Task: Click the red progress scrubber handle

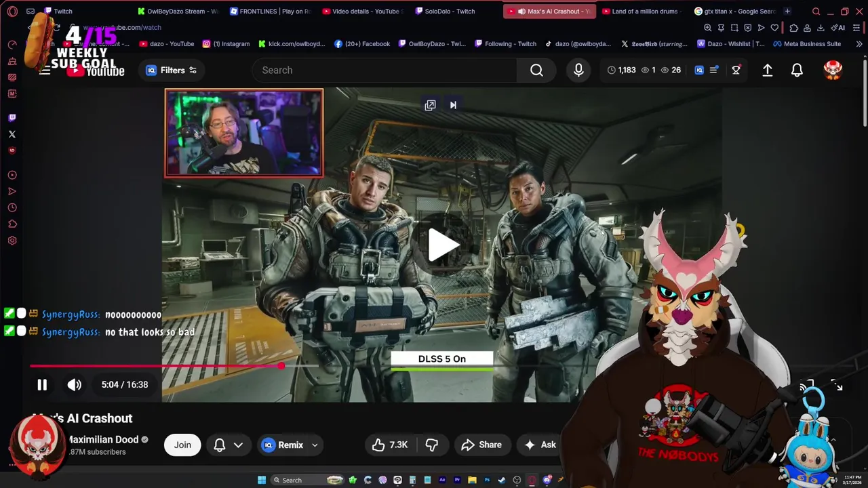Action: [281, 366]
